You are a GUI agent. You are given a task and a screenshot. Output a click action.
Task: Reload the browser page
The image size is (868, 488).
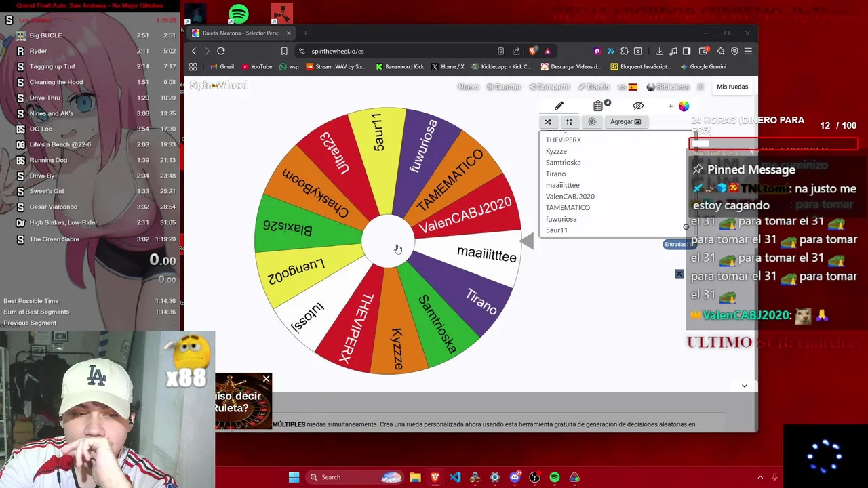coord(221,51)
